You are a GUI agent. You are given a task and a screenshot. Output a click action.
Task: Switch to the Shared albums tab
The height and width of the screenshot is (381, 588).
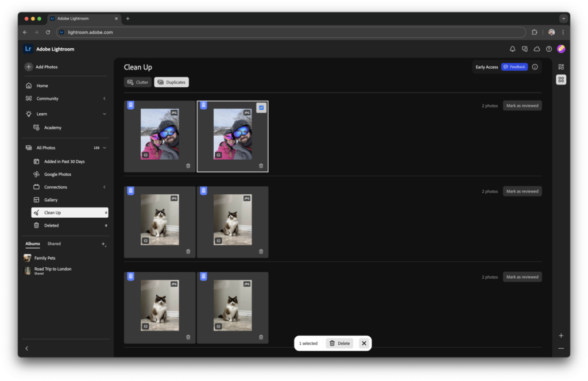[54, 244]
